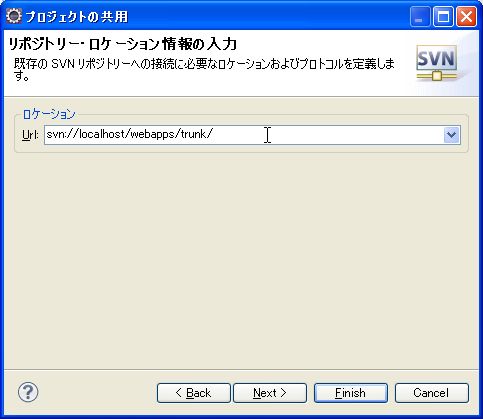This screenshot has width=483, height=419.
Task: Focus the empty space in Url field
Action: (x=327, y=135)
